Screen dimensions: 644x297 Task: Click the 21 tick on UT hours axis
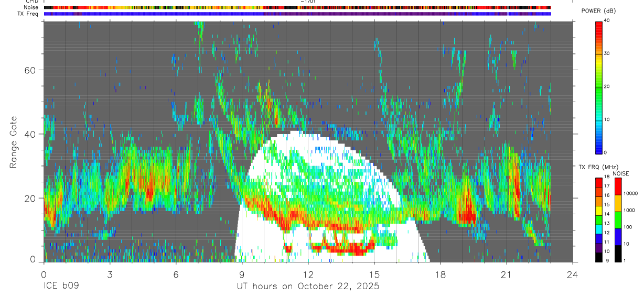point(507,274)
